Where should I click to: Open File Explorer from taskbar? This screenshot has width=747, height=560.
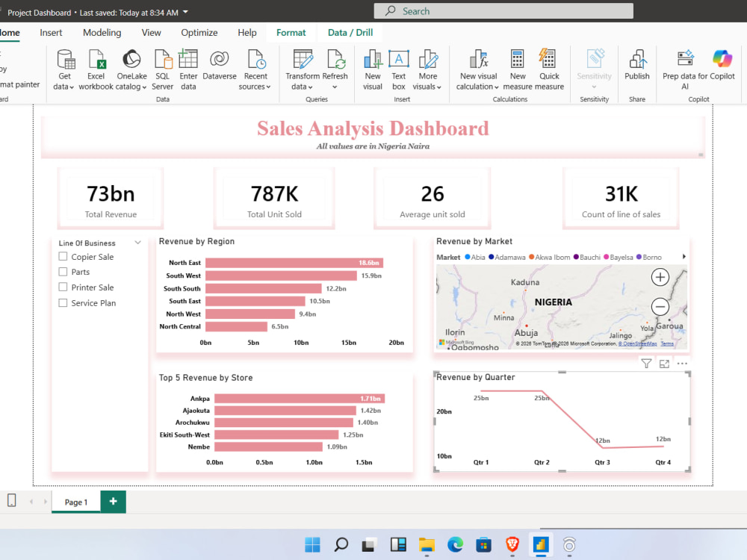click(427, 544)
